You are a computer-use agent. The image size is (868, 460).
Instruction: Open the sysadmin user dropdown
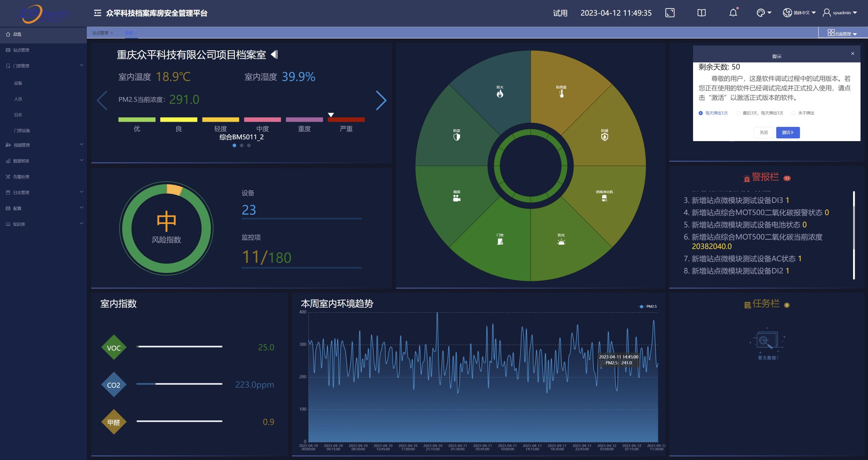(x=840, y=13)
